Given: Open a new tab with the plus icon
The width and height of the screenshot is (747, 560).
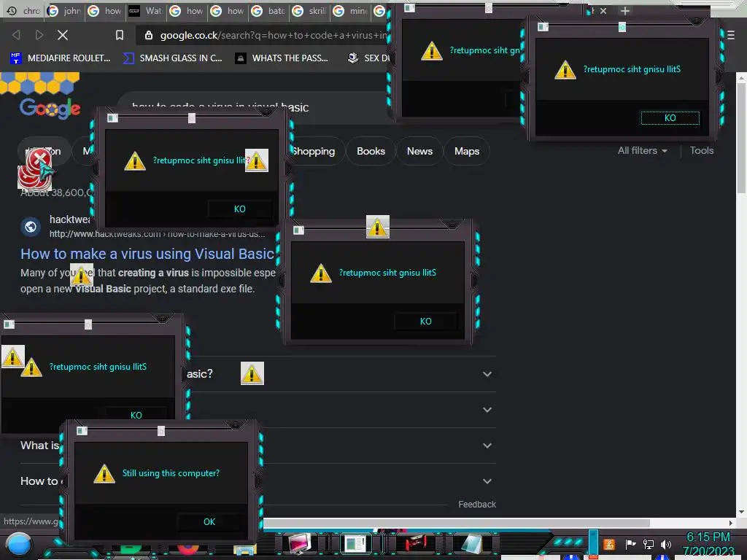Looking at the screenshot, I should [625, 10].
